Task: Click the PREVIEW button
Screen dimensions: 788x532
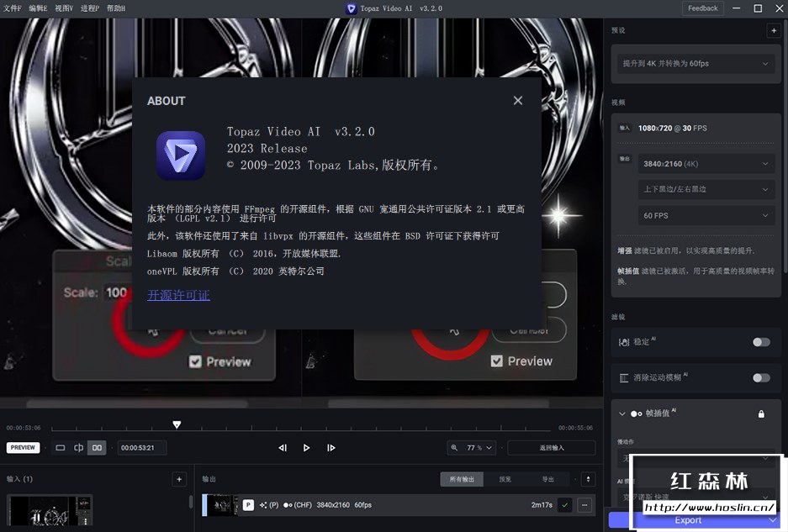Action: pyautogui.click(x=23, y=448)
